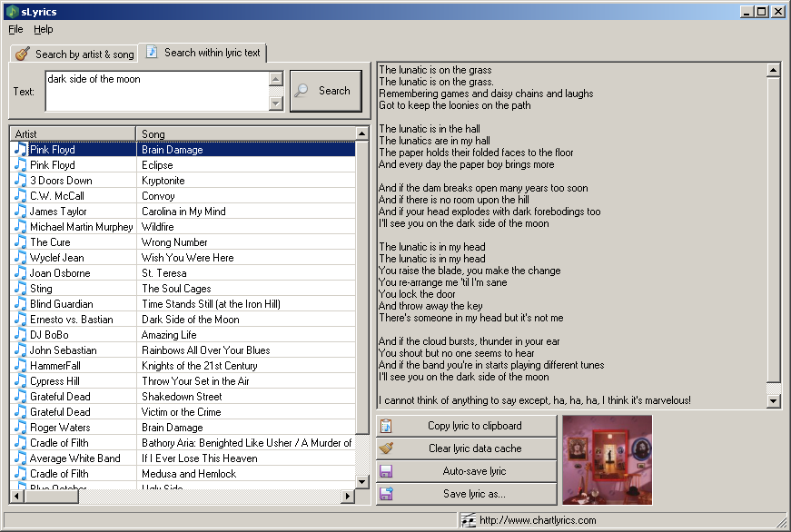Open the File menu

click(15, 29)
